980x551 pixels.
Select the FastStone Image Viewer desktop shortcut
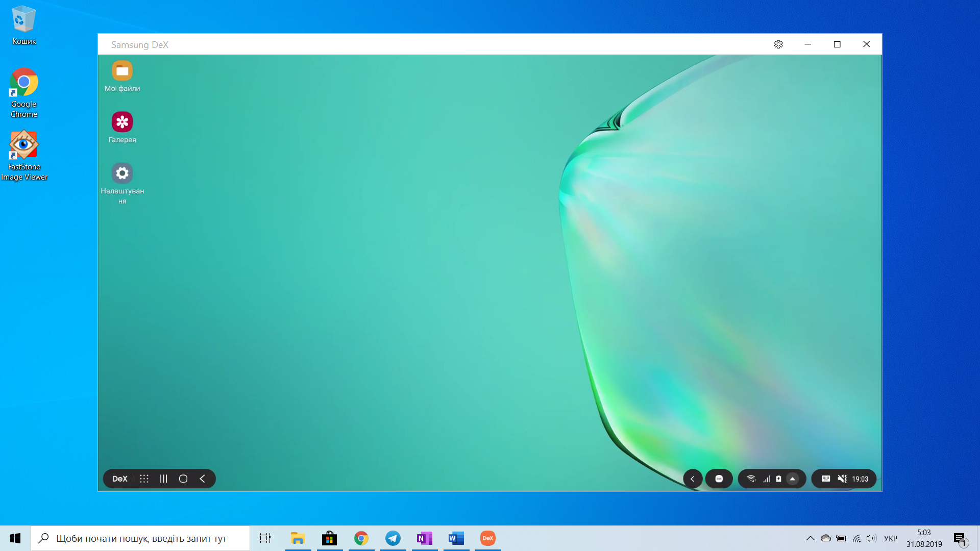coord(24,156)
